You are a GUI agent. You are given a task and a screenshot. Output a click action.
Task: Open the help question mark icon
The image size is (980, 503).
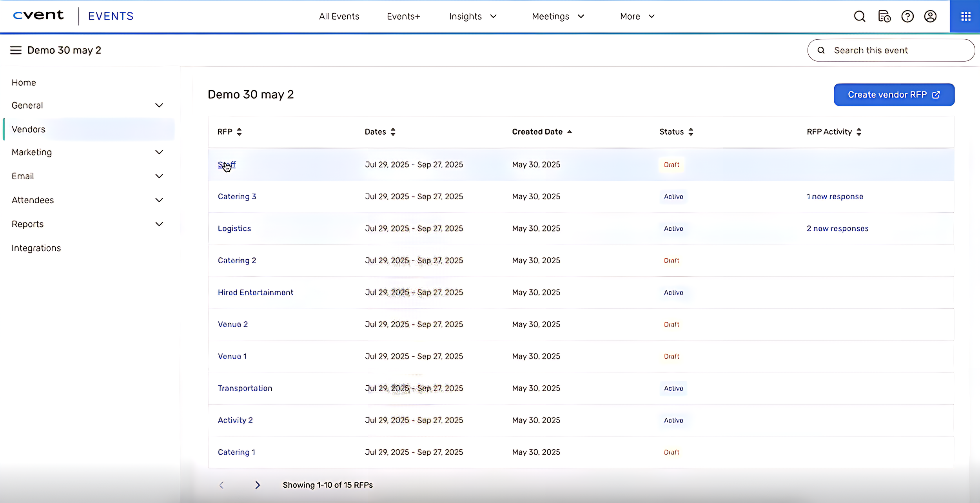907,16
